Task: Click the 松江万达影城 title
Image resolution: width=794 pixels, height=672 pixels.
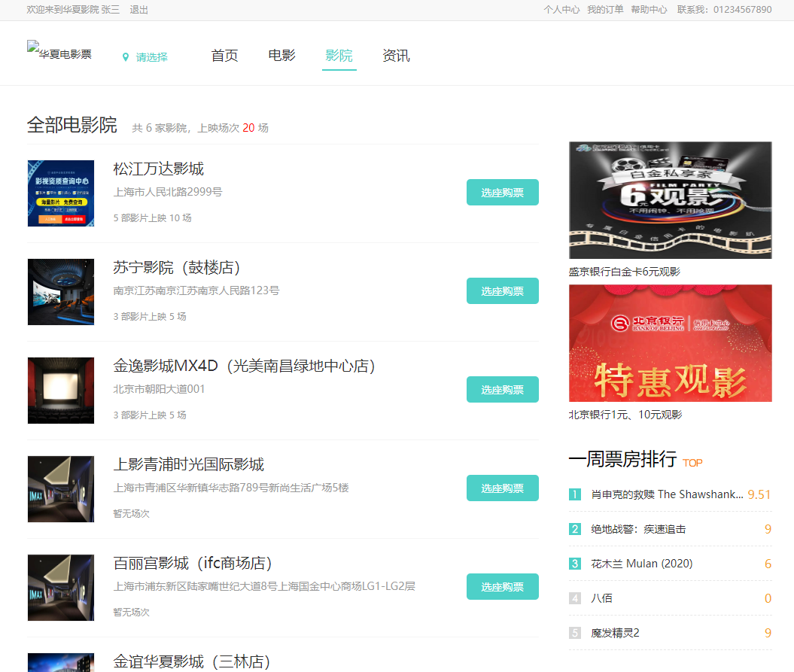Action: 159,169
